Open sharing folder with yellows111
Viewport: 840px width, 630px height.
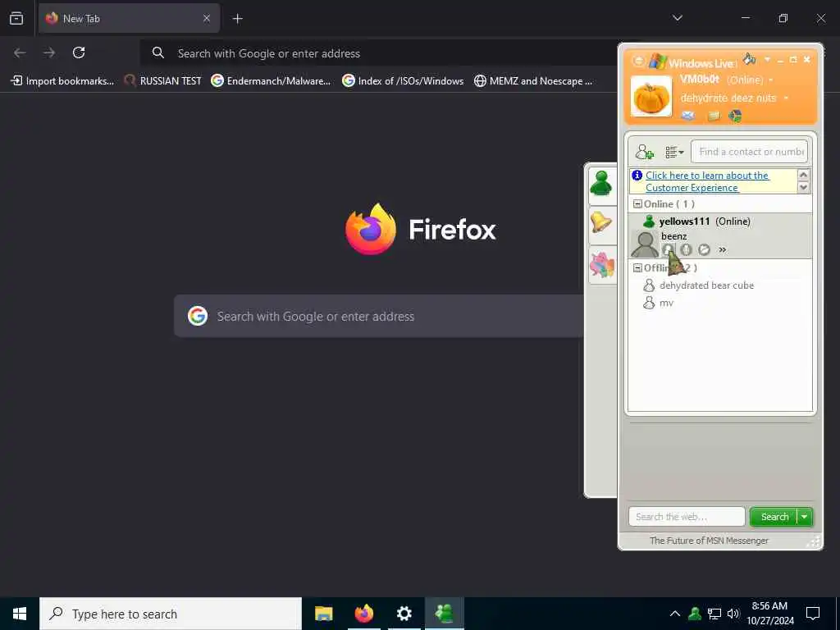(704, 249)
